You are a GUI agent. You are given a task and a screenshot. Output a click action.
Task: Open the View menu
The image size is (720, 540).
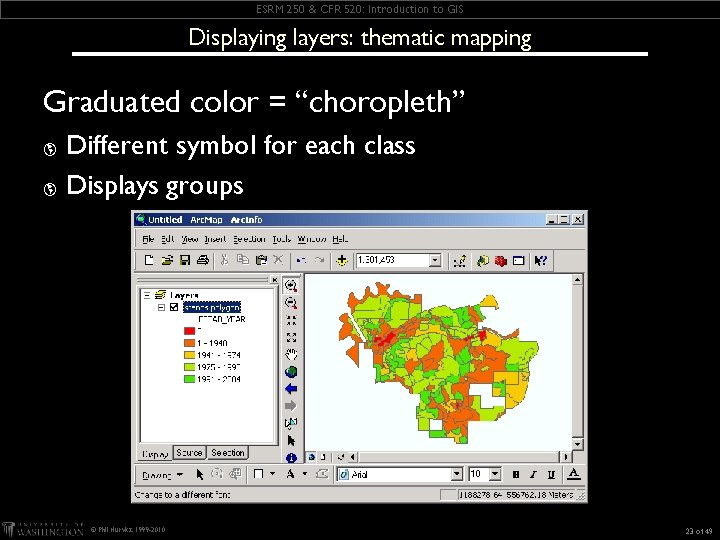(x=189, y=239)
